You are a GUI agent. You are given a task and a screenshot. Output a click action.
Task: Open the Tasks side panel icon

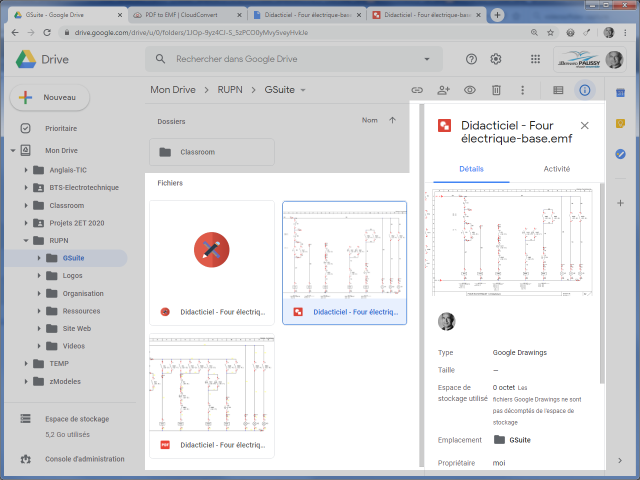(620, 154)
